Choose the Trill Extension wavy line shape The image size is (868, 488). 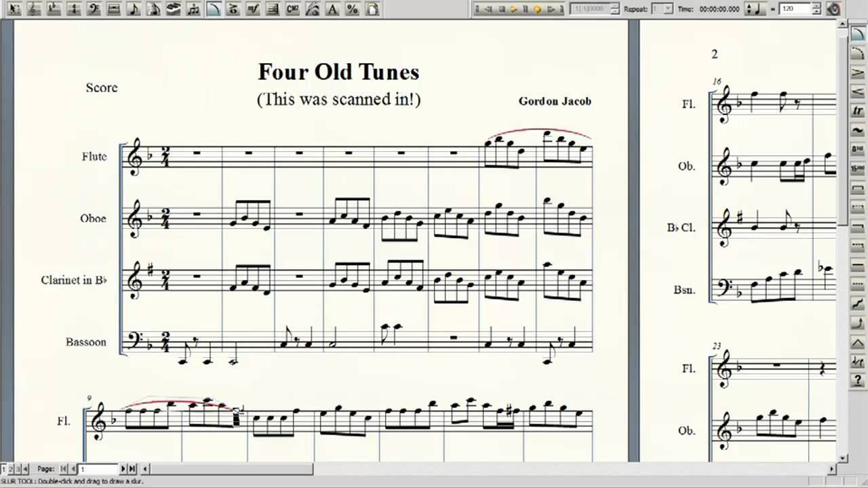(x=858, y=129)
